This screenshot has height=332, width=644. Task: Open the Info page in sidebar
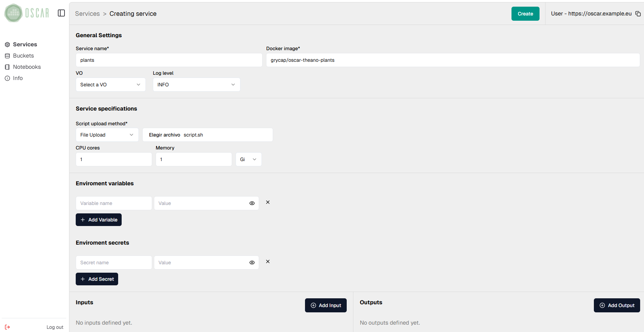click(18, 78)
